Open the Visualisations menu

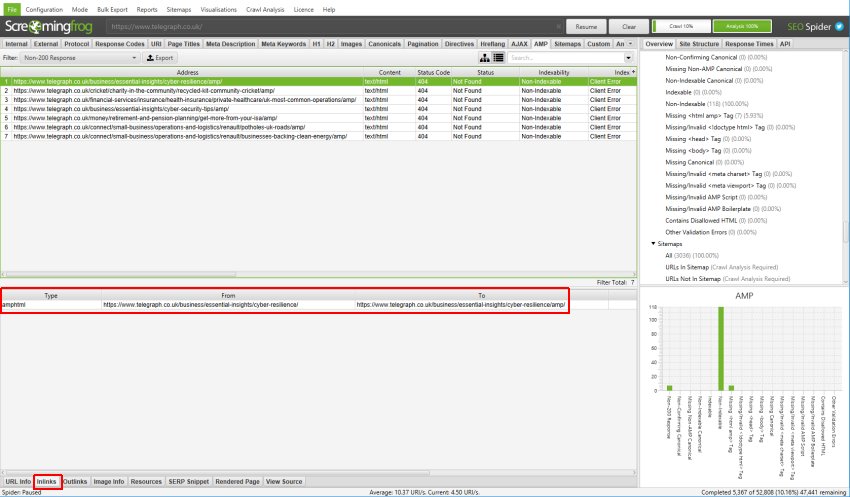pos(218,9)
